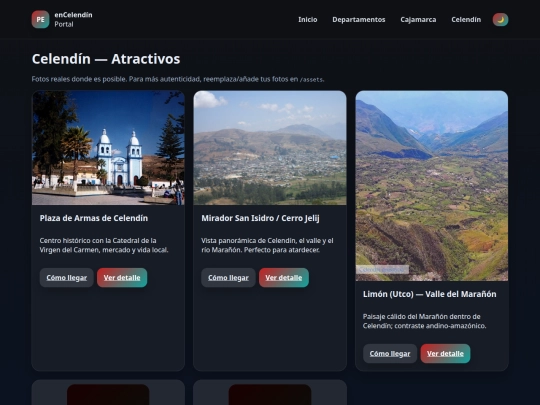Toggle dark mode with moon button

500,20
